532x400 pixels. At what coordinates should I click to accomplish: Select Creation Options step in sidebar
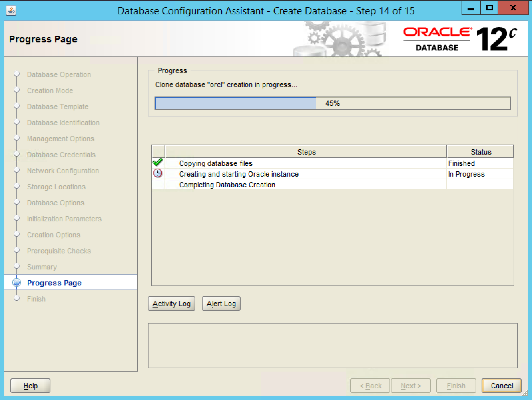tap(54, 235)
